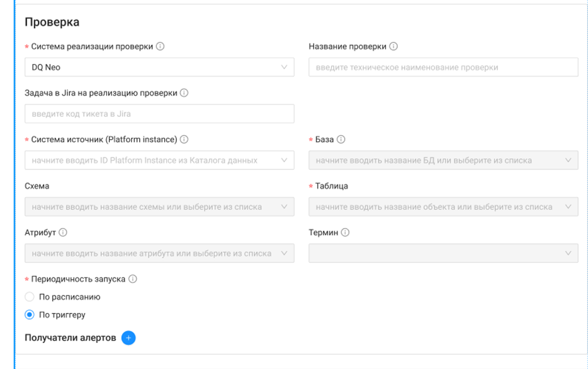Click info icon beside Название проверки
The height and width of the screenshot is (369, 588).
click(394, 46)
